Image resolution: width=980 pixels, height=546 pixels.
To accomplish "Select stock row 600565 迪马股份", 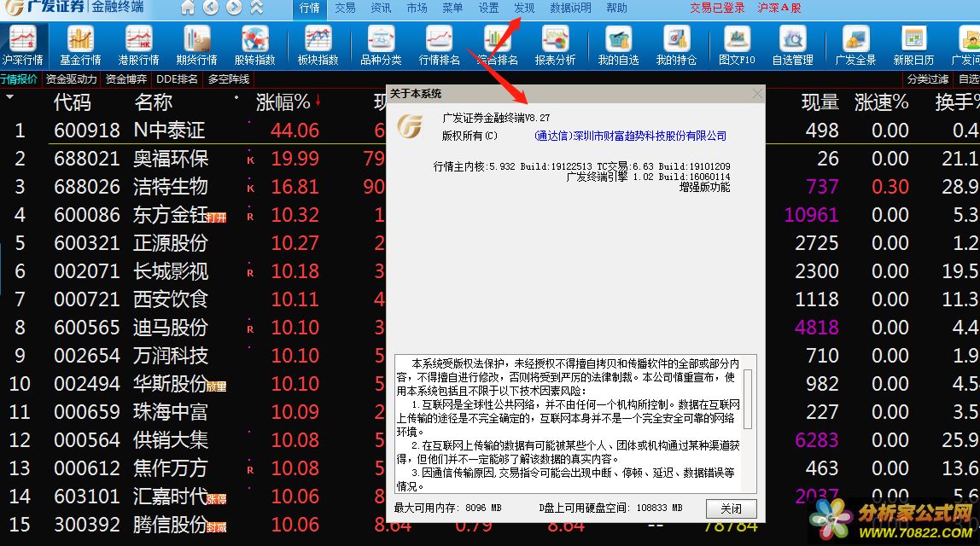I will tap(193, 327).
